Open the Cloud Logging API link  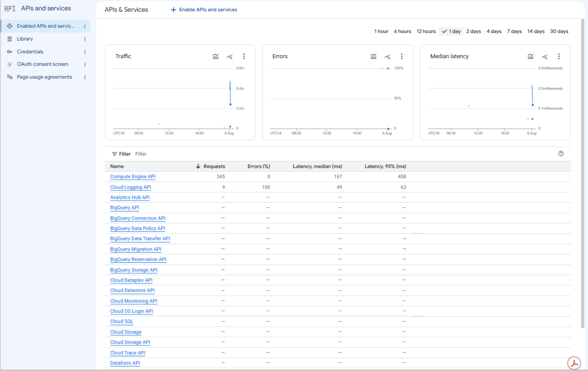pos(131,187)
